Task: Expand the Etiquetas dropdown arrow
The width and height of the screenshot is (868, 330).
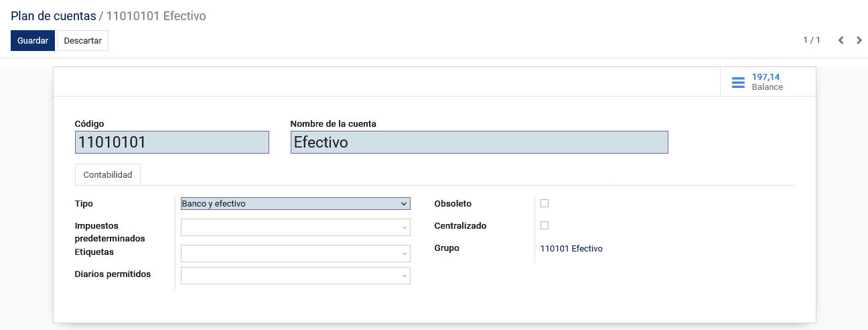Action: click(404, 254)
